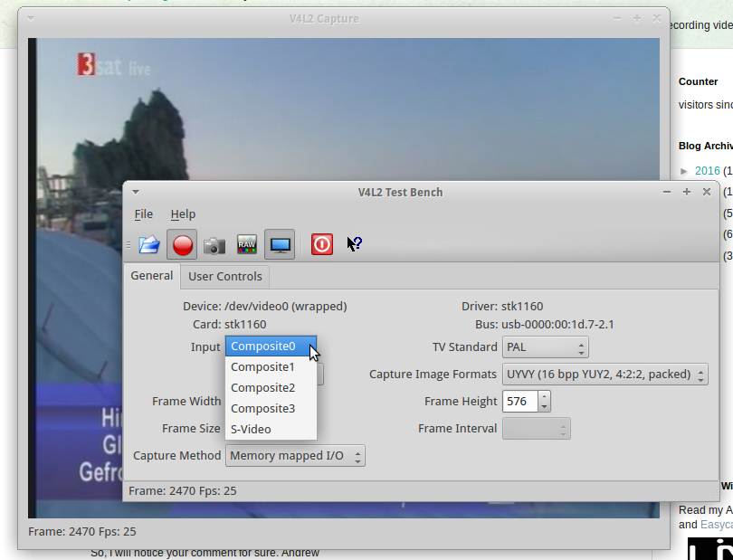Open device via the folder icon
The height and width of the screenshot is (560, 733).
pyautogui.click(x=149, y=244)
